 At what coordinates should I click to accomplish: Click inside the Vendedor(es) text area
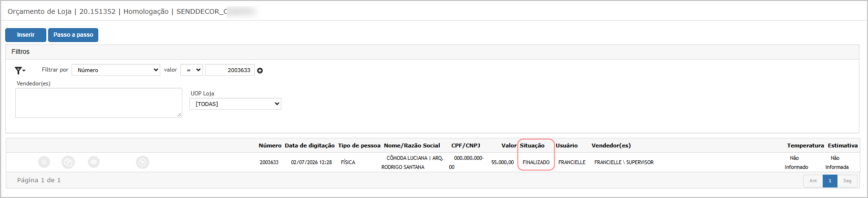pos(99,103)
